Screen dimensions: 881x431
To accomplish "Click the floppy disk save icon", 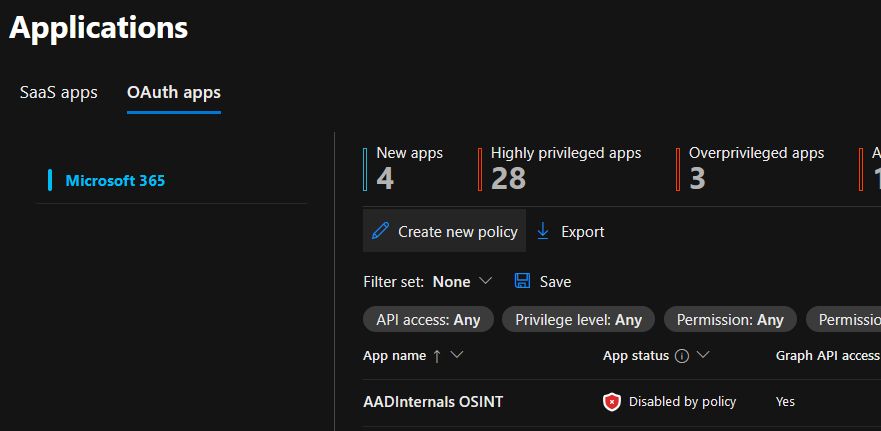I will pos(523,281).
